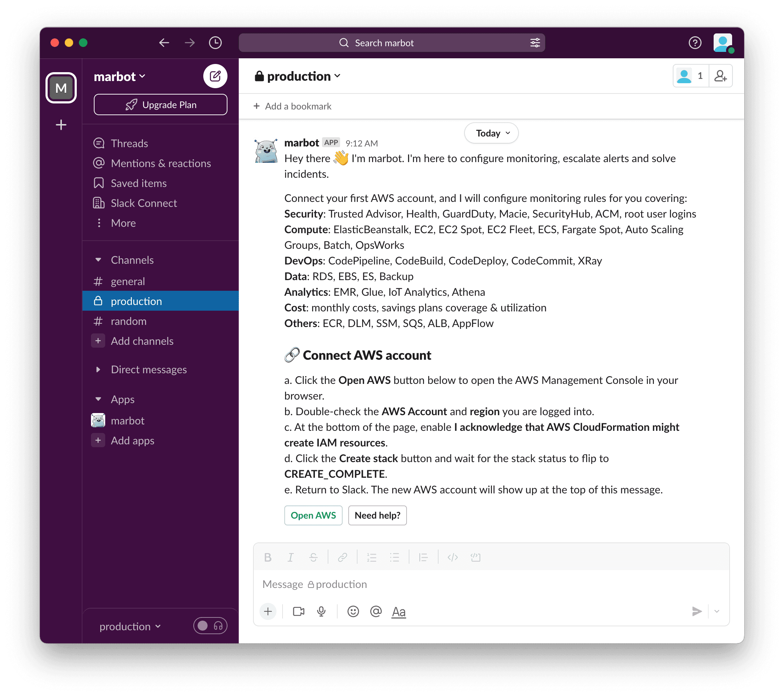Viewport: 784px width, 696px height.
Task: Send the message now
Action: 697,611
